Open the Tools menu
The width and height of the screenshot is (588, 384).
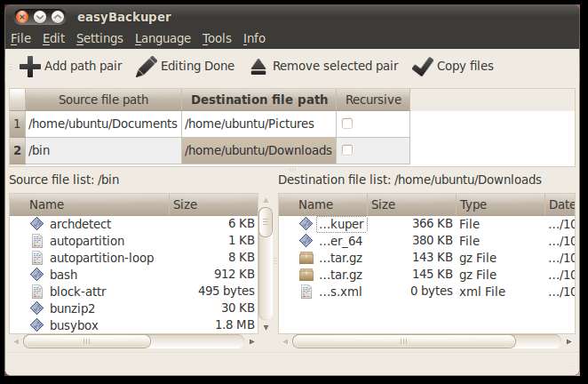pos(217,38)
